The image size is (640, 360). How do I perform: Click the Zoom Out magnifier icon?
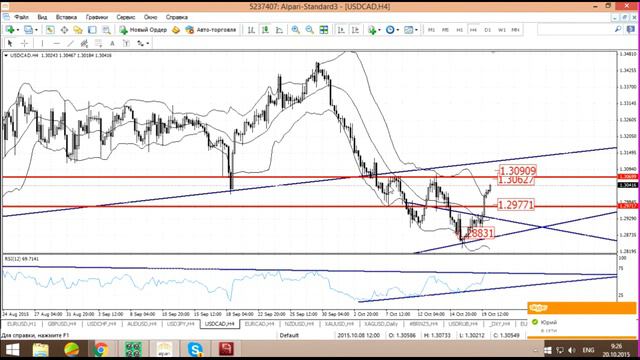[309, 30]
